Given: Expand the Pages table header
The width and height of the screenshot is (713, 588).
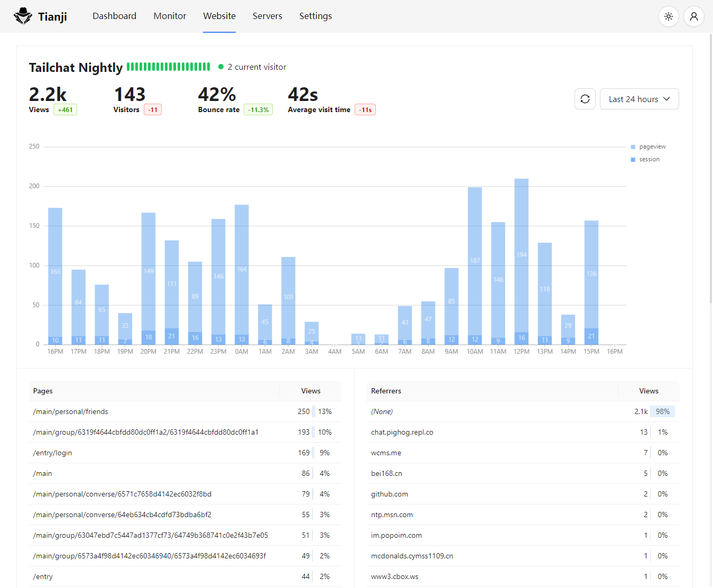Looking at the screenshot, I should (43, 391).
